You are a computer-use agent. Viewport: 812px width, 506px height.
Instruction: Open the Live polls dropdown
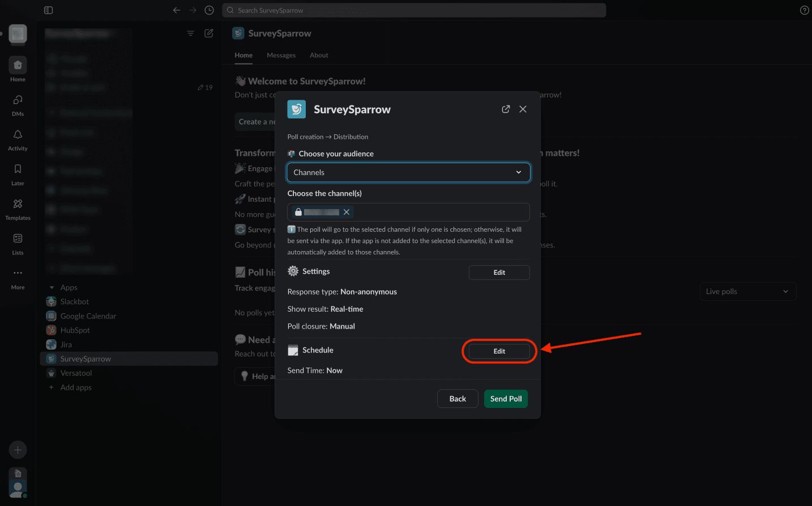click(747, 292)
